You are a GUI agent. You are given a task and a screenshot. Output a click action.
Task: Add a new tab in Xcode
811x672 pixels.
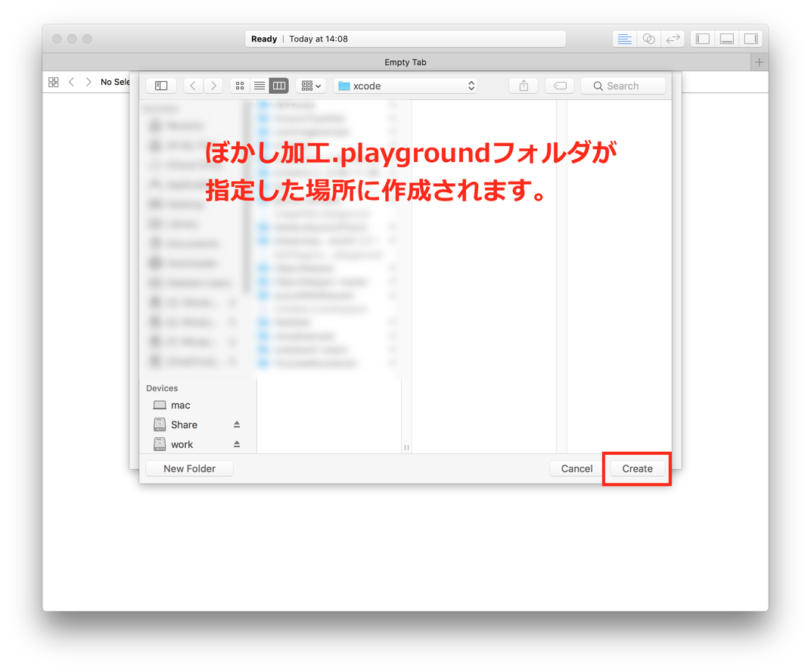pos(759,62)
